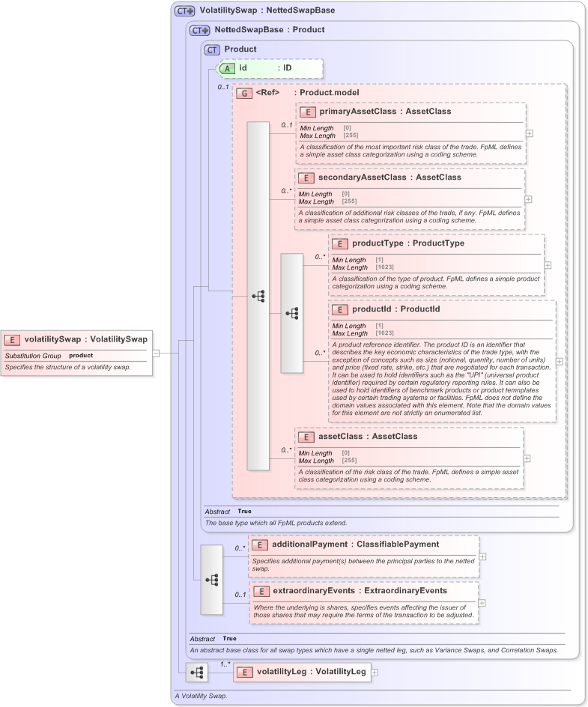Click the E icon of volatilityLeg
This screenshot has width=588, height=707.
tap(245, 673)
